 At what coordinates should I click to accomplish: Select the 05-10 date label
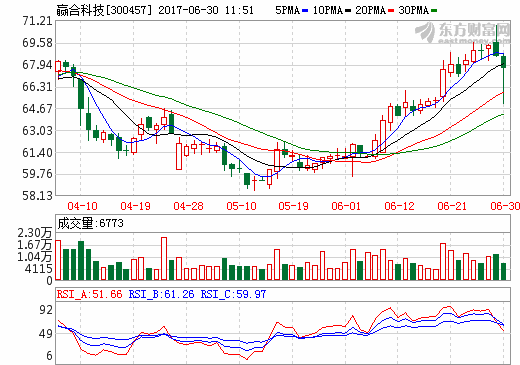241,206
